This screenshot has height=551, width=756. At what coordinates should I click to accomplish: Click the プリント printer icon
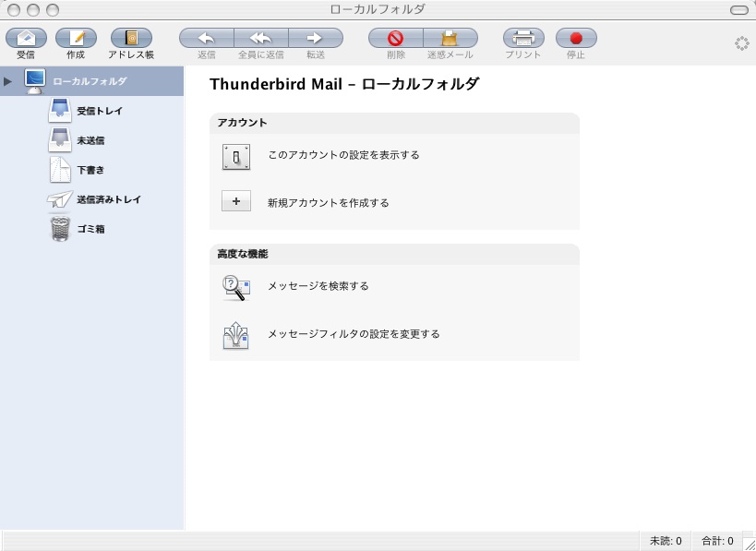[523, 38]
